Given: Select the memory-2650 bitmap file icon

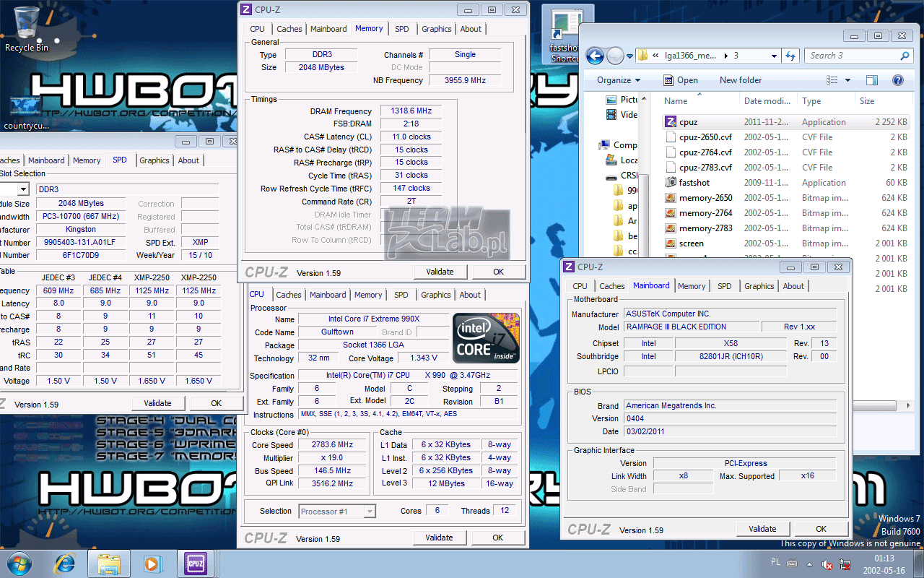Looking at the screenshot, I should tap(670, 198).
